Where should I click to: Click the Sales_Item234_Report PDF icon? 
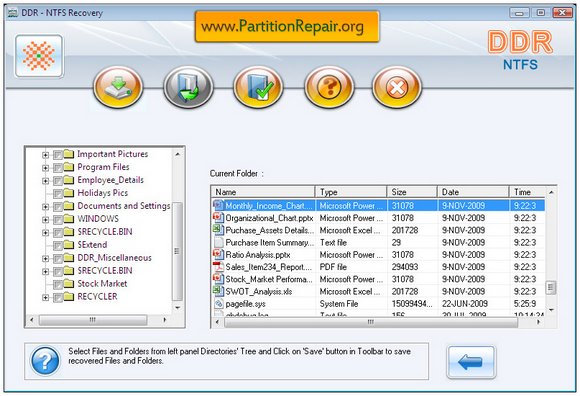pyautogui.click(x=219, y=266)
